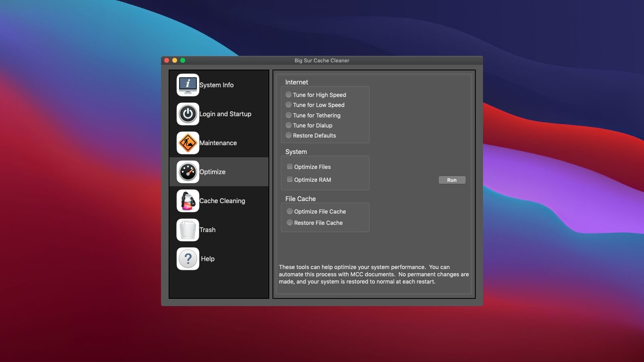Enable the Optimize Files checkbox

(x=290, y=167)
